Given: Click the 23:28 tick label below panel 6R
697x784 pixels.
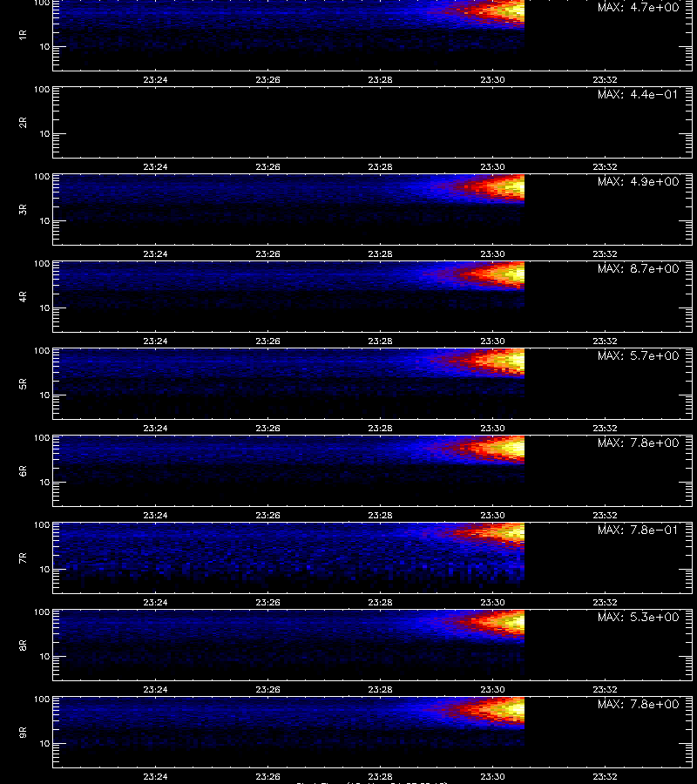Looking at the screenshot, I should [x=380, y=515].
